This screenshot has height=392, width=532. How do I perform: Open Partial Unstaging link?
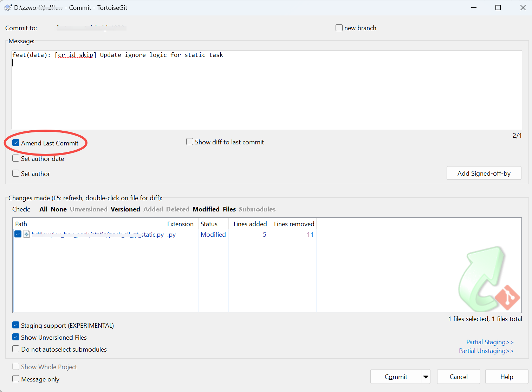(486, 351)
